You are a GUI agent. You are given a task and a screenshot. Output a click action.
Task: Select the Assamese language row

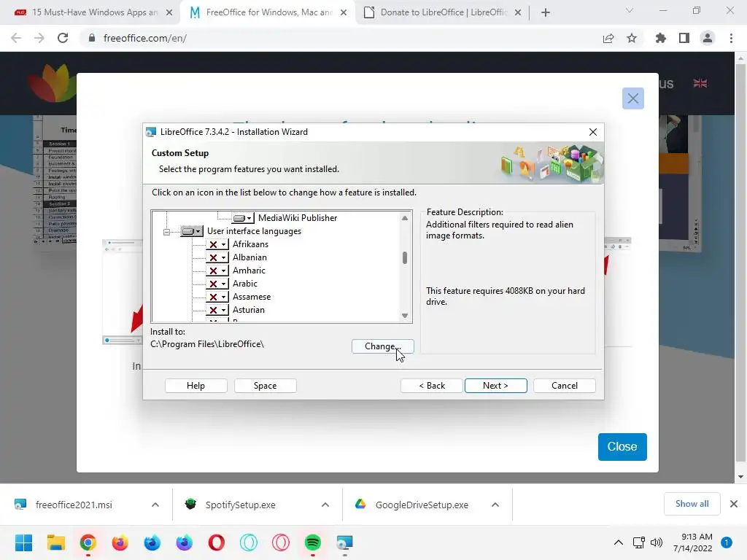pos(252,297)
